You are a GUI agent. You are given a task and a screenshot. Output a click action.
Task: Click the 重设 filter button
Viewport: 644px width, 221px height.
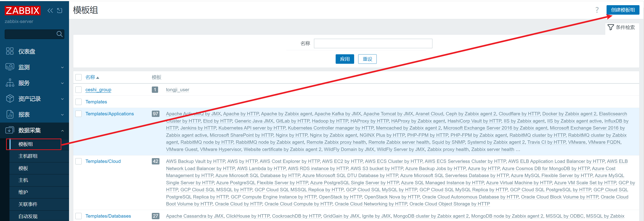[x=367, y=59]
